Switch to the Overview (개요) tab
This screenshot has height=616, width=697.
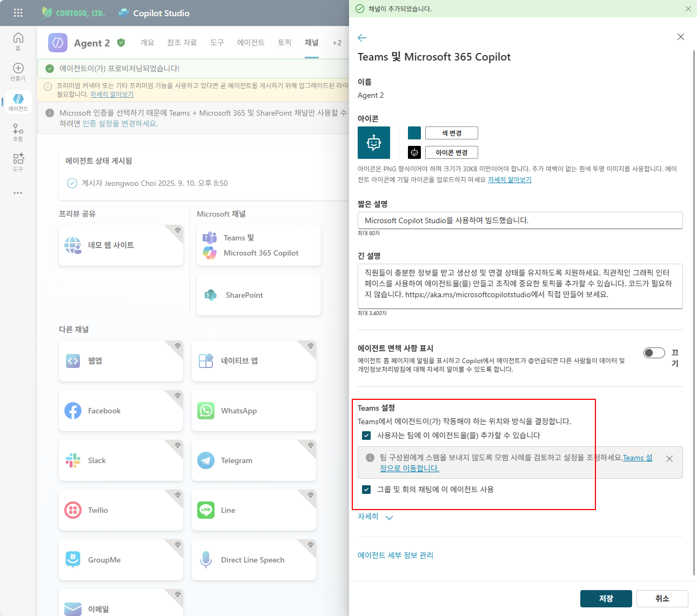point(148,43)
